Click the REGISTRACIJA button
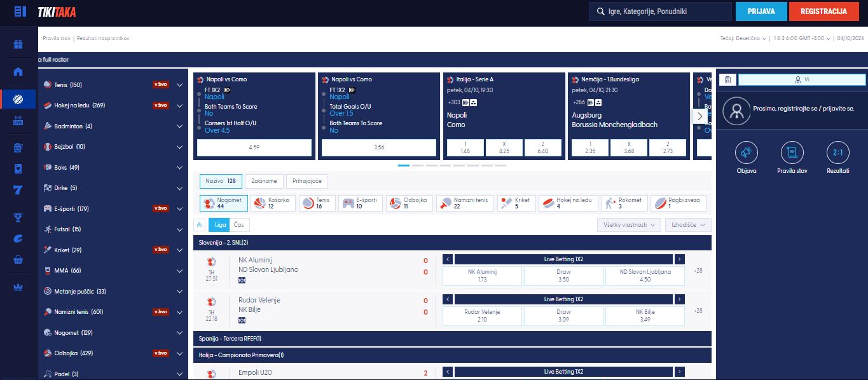Image resolution: width=868 pixels, height=380 pixels. [823, 11]
